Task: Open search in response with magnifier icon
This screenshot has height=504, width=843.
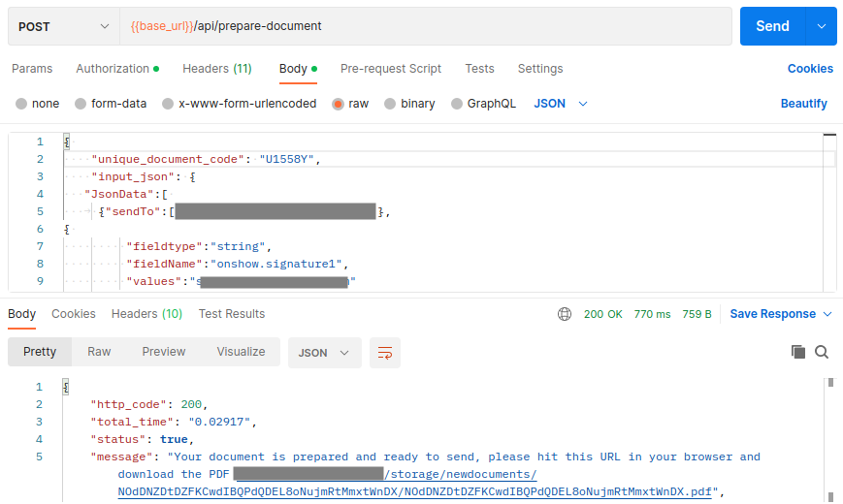Action: tap(822, 352)
